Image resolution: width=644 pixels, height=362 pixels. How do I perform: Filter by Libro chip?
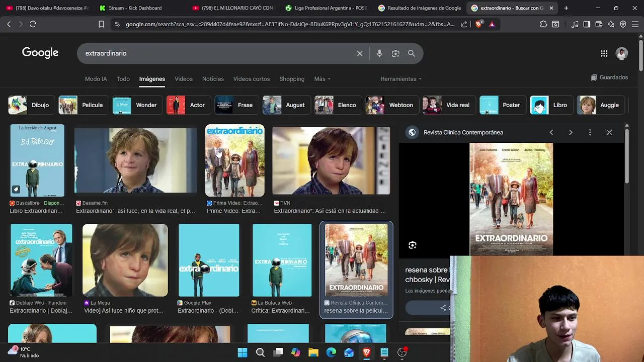tap(550, 105)
